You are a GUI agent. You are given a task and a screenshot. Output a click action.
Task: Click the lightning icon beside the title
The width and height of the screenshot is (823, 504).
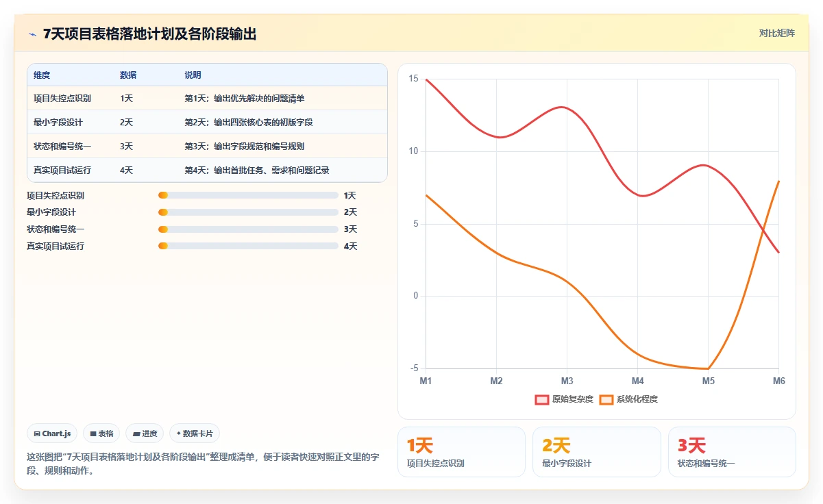(32, 34)
